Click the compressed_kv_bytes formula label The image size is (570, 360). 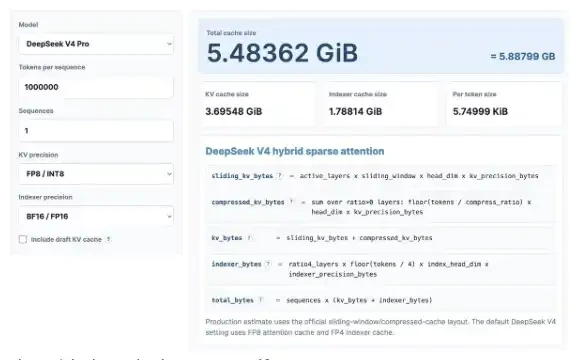248,202
